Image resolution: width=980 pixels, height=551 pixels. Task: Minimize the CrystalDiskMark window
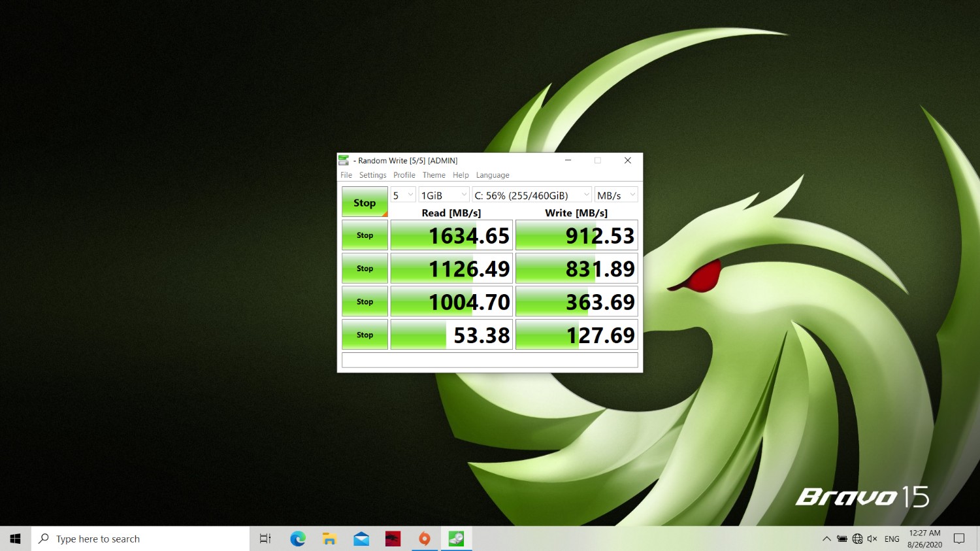pos(568,160)
